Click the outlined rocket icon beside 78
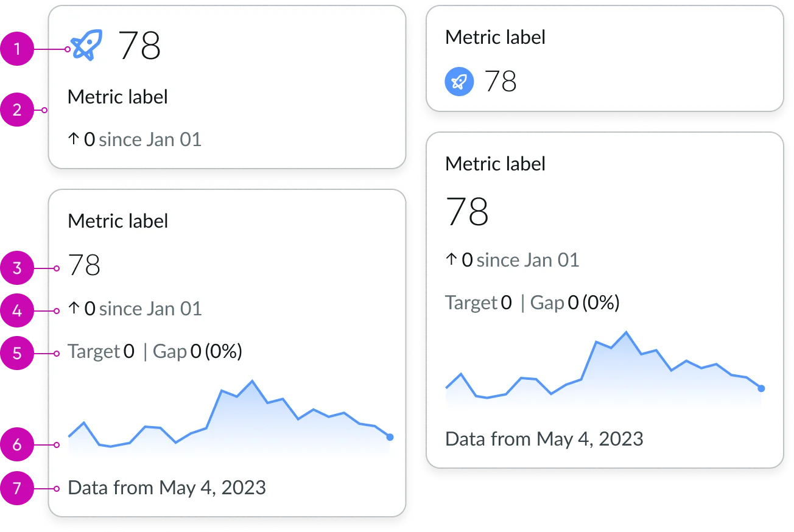This screenshot has width=794, height=532. (x=88, y=44)
